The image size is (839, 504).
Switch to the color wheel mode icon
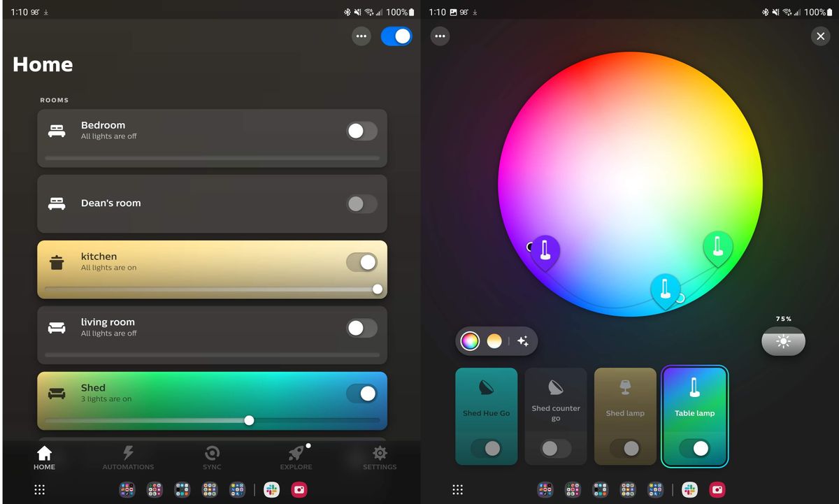click(x=470, y=341)
